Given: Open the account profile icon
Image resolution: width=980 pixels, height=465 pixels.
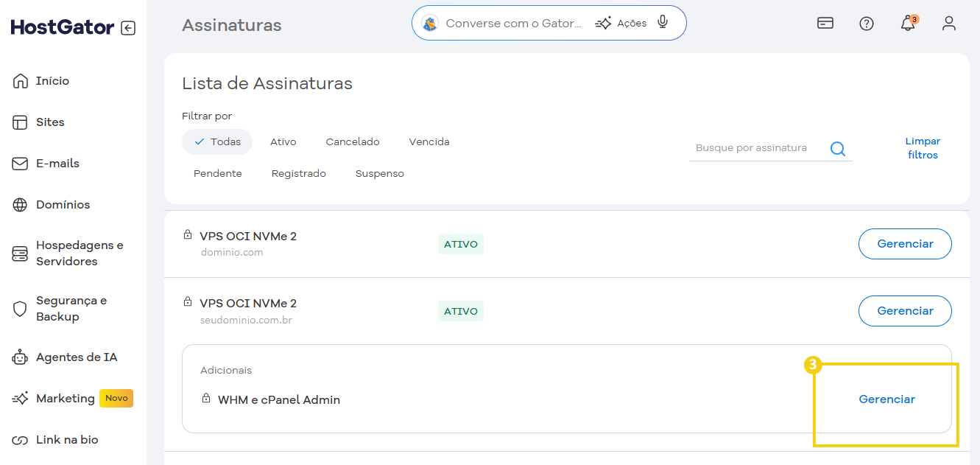Looking at the screenshot, I should coord(949,23).
